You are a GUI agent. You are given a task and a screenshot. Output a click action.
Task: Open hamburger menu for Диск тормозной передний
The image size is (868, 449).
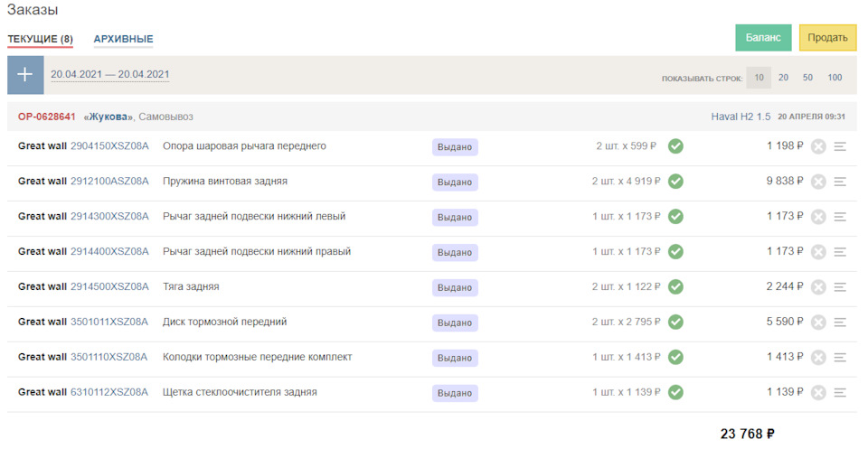(x=840, y=323)
